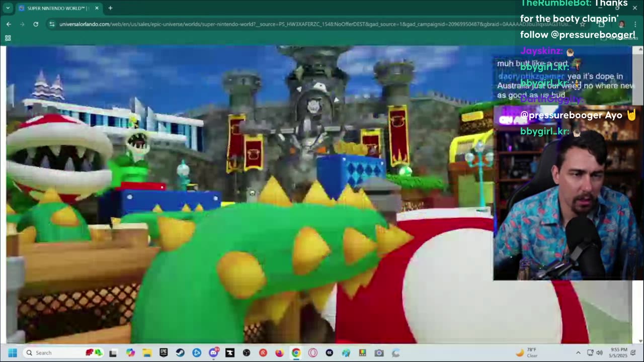Screen dimensions: 644x362
Task: Open a new browser tab
Action: point(110,8)
